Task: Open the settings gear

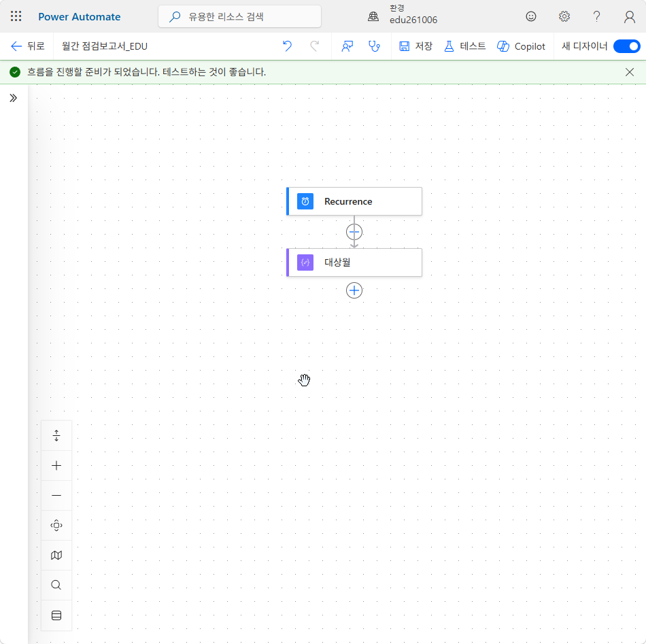Action: pyautogui.click(x=564, y=16)
